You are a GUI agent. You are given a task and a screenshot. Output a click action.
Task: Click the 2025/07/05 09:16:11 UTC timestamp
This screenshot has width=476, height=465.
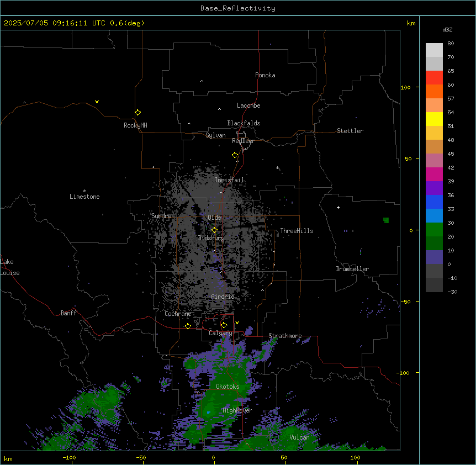[x=55, y=23]
